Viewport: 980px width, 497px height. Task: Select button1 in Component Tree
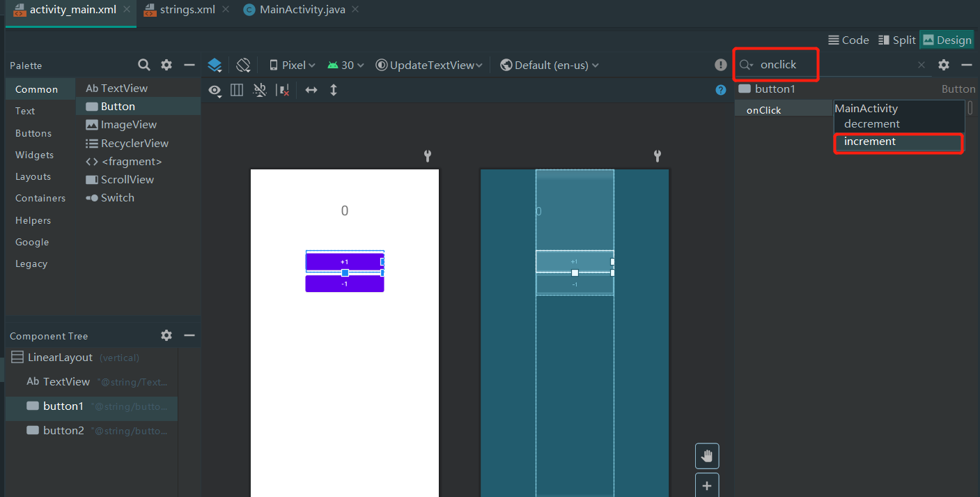(x=91, y=406)
